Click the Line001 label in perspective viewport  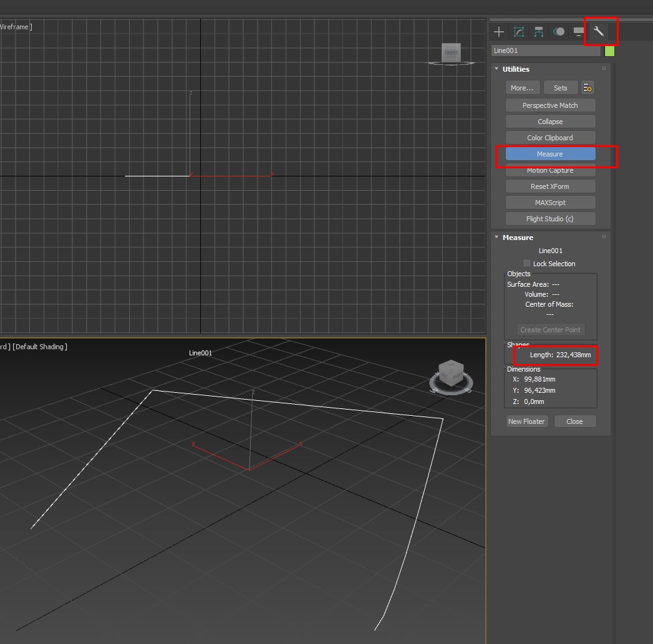(x=200, y=353)
